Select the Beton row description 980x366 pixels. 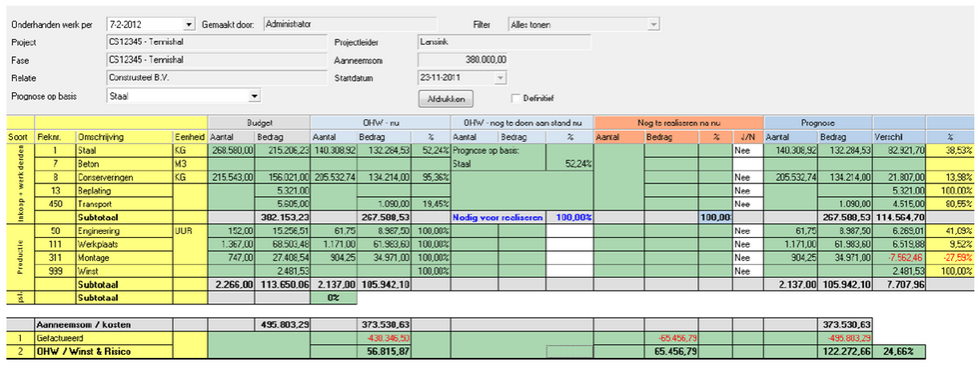coord(124,164)
